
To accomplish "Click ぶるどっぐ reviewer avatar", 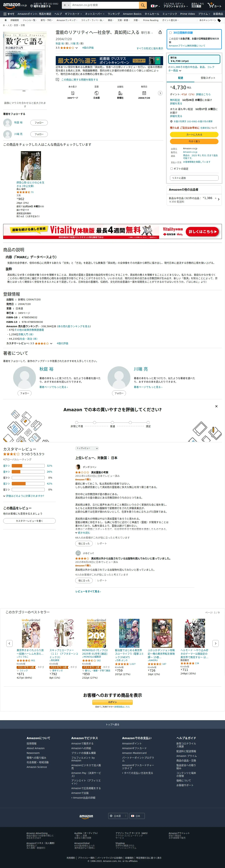I will pos(78,553).
